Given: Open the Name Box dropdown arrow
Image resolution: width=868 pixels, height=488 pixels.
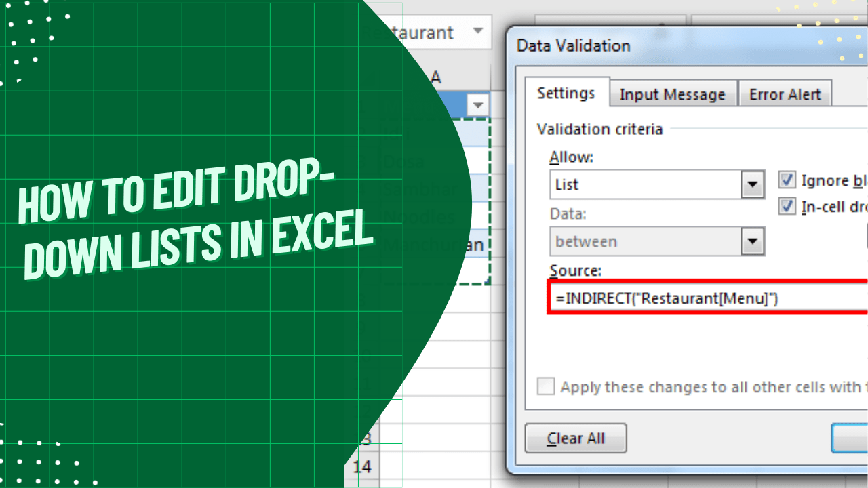Looking at the screenshot, I should [478, 32].
